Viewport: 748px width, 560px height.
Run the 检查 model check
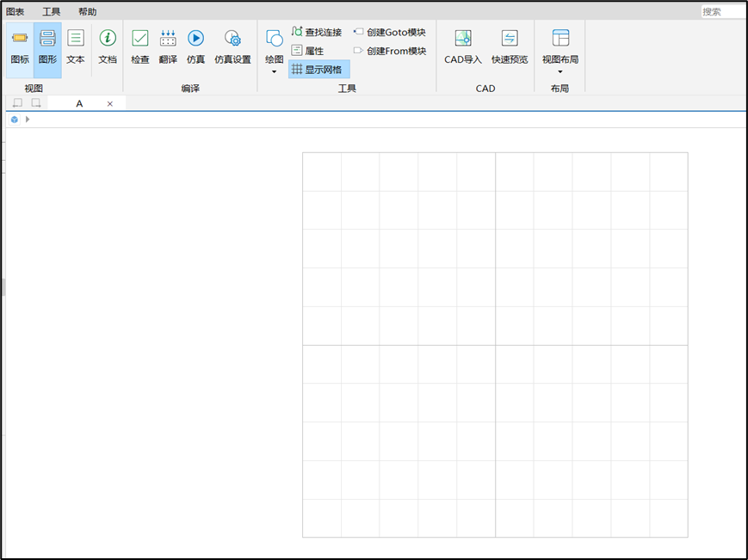[x=140, y=46]
